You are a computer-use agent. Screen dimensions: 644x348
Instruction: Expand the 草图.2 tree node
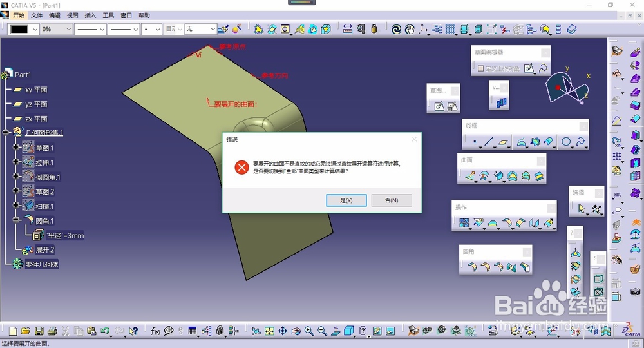15,191
